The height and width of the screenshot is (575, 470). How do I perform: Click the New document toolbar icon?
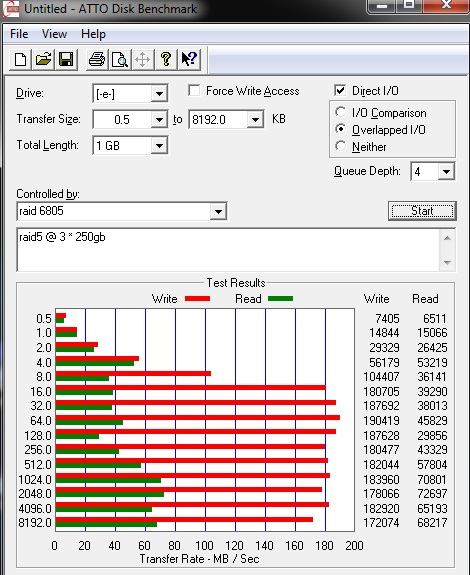[x=20, y=59]
